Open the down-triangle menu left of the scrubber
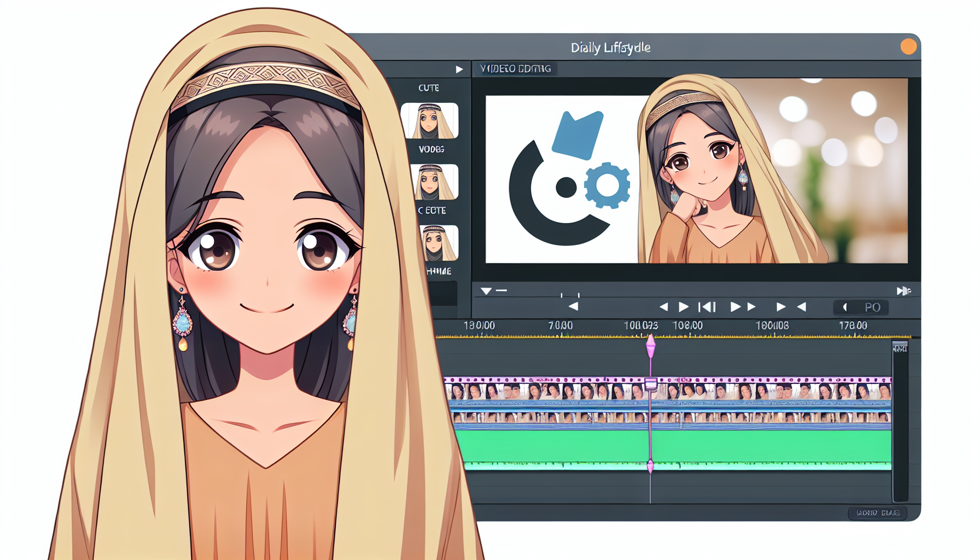The height and width of the screenshot is (560, 980). [486, 291]
